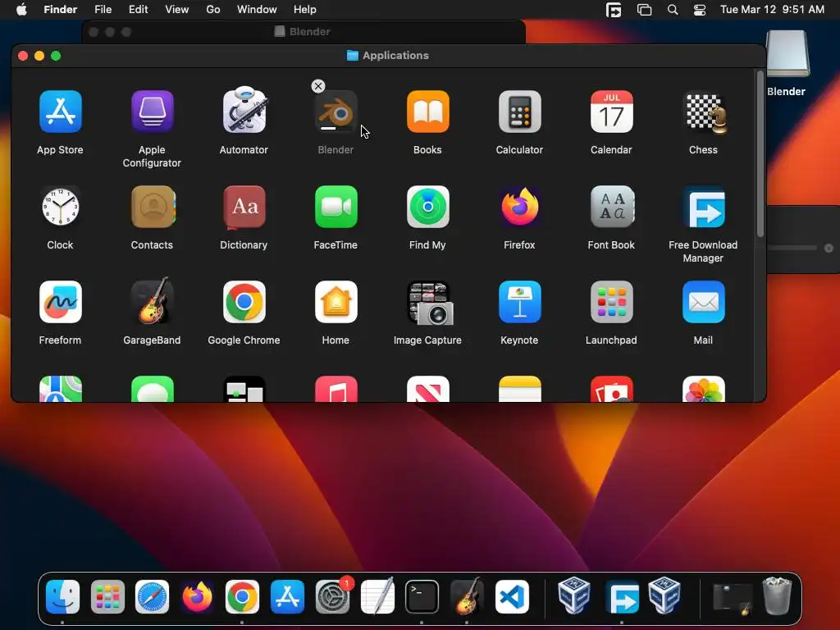The height and width of the screenshot is (630, 840).
Task: Select the Contacts application
Action: tap(152, 207)
